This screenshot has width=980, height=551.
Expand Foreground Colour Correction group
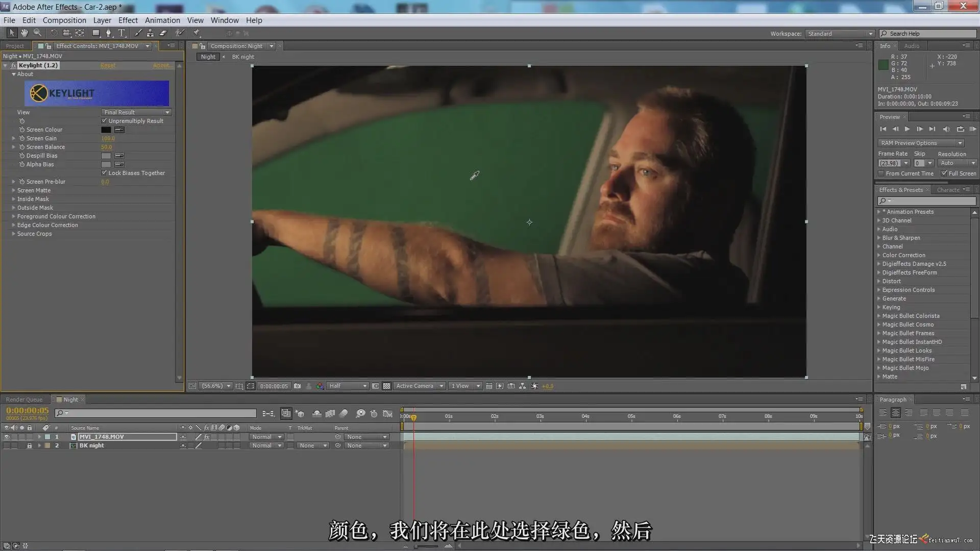[x=14, y=216]
